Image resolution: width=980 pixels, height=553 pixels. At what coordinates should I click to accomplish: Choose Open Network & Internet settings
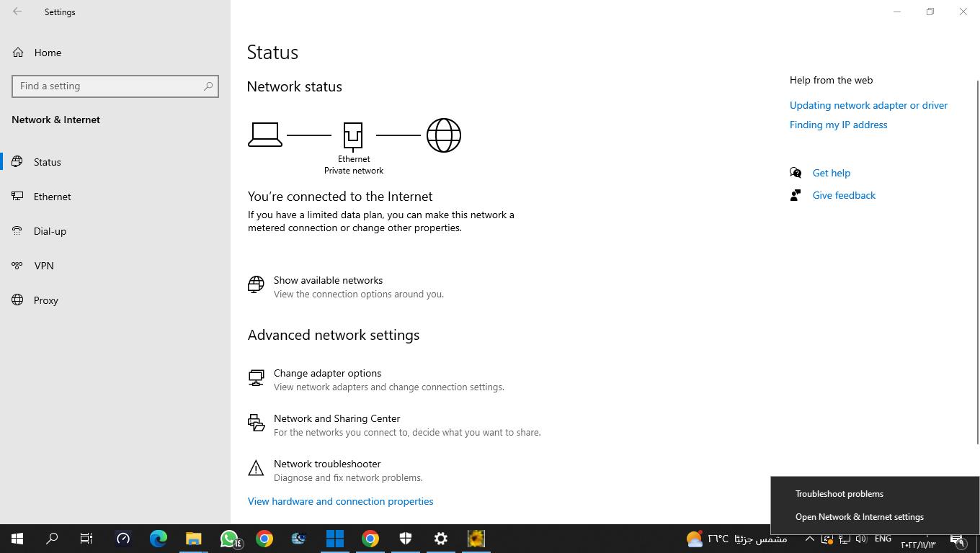pos(859,517)
